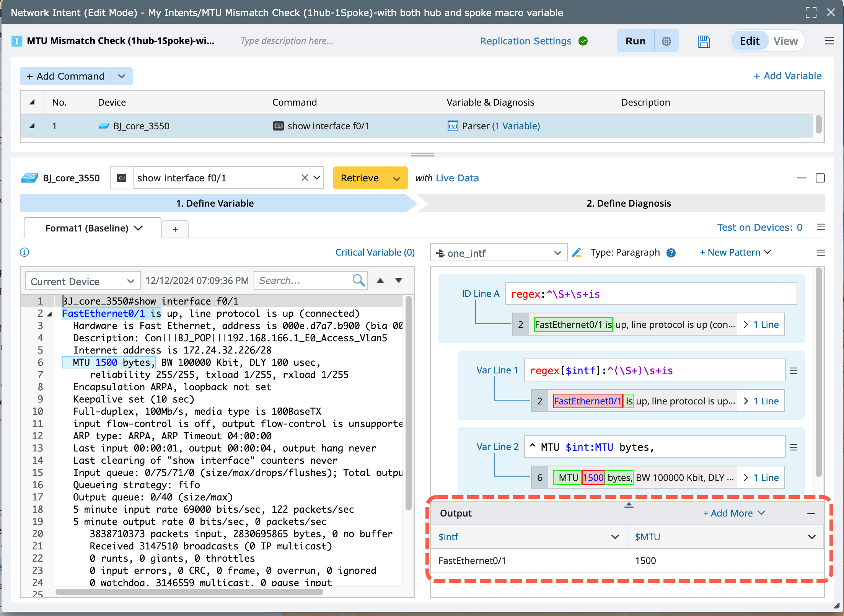The height and width of the screenshot is (616, 844).
Task: Open the one_intf parser dropdown
Action: (498, 253)
